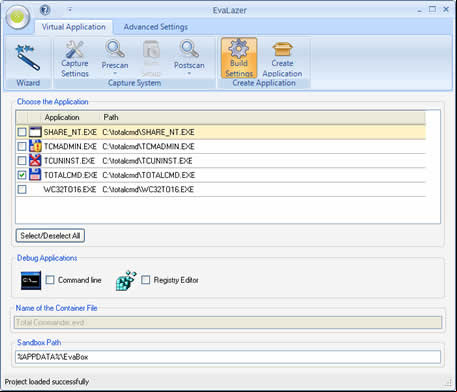Enable the Registry Editor debug checkbox
The width and height of the screenshot is (457, 392).
coord(146,280)
